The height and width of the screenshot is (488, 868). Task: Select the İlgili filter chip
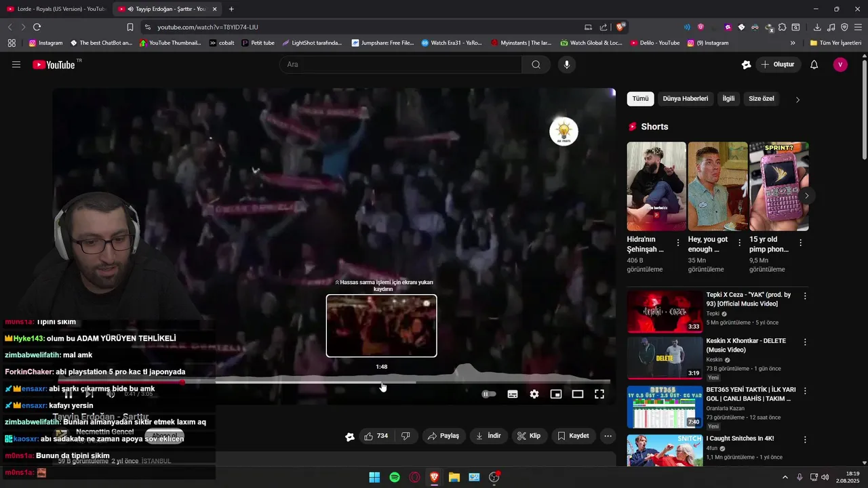(728, 99)
